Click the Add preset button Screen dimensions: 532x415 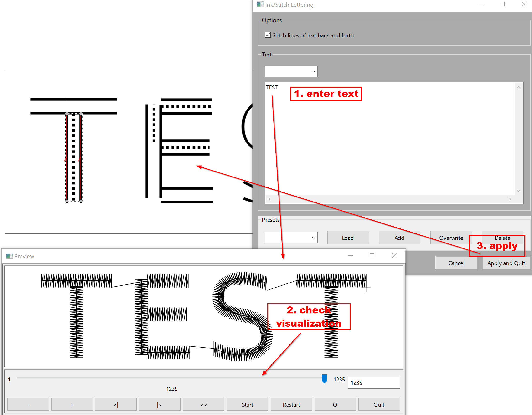(399, 238)
